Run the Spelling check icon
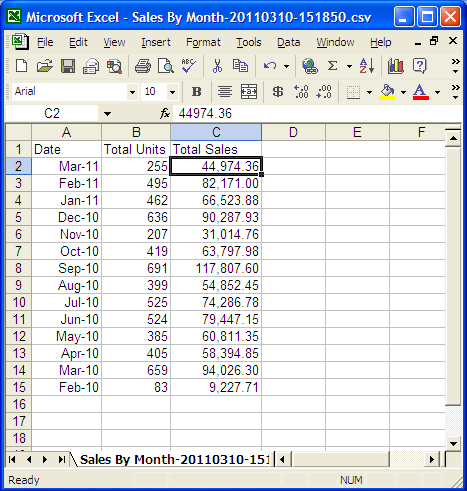The height and width of the screenshot is (491, 467). (188, 66)
